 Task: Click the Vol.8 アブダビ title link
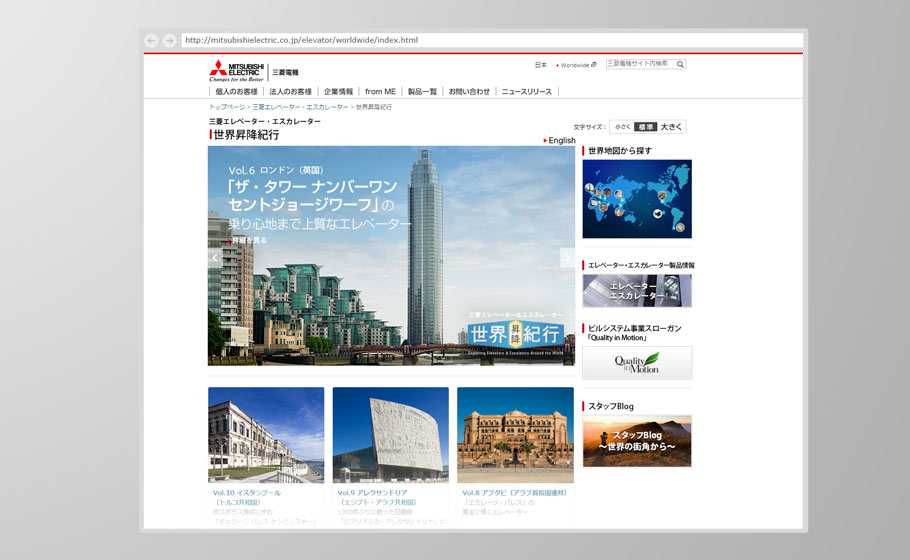pos(514,493)
